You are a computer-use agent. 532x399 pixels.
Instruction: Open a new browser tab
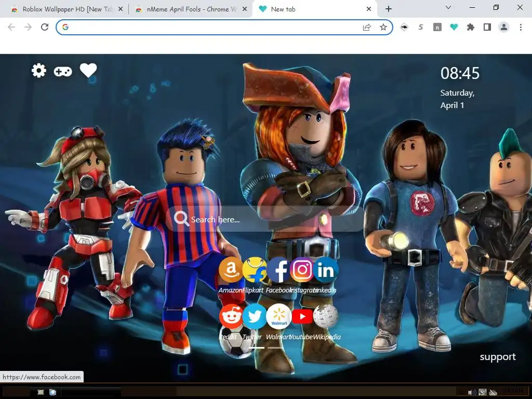(389, 9)
